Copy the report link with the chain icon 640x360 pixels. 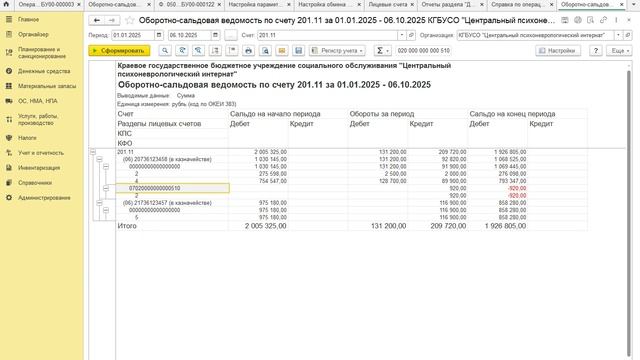[603, 20]
